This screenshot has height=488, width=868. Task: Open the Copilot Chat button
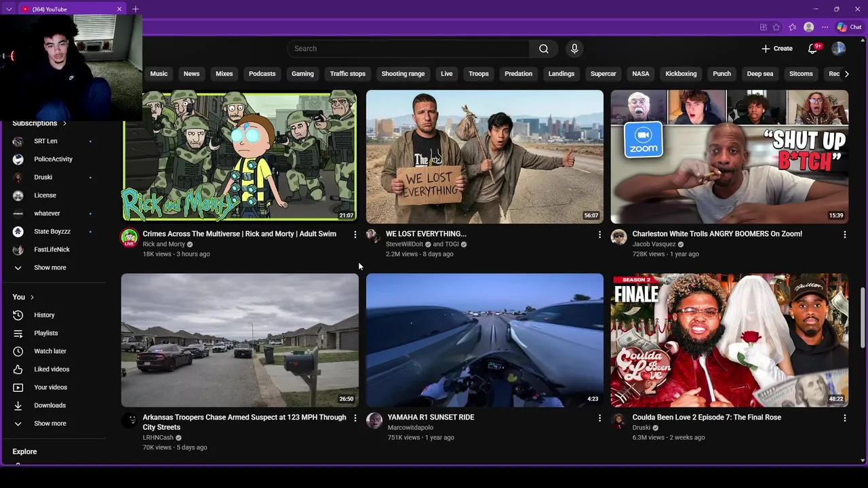tap(849, 27)
